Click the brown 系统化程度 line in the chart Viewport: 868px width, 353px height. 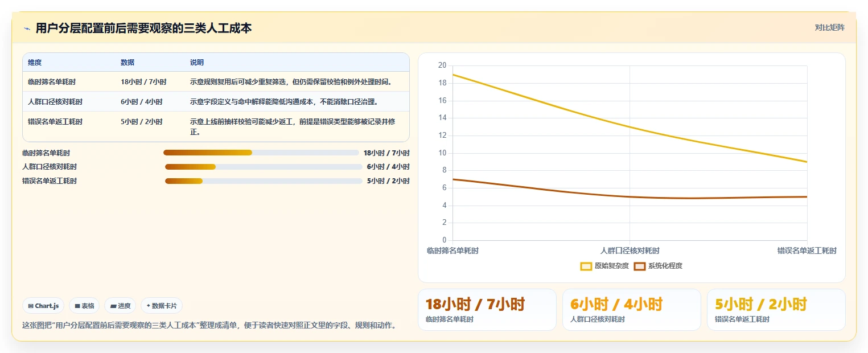coord(630,197)
